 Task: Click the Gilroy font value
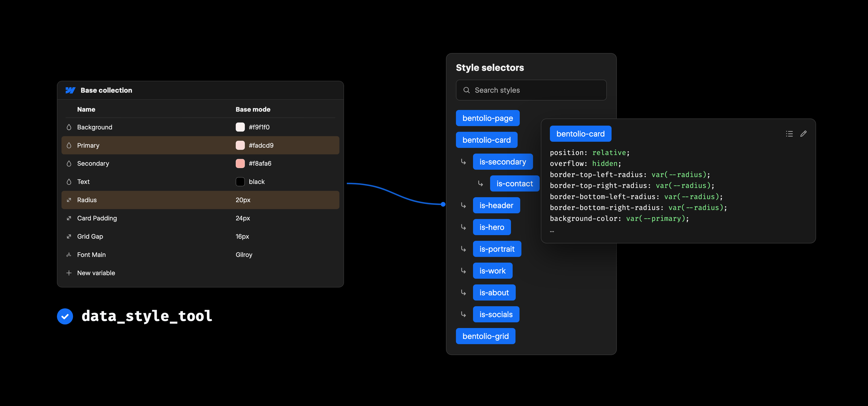(x=244, y=255)
